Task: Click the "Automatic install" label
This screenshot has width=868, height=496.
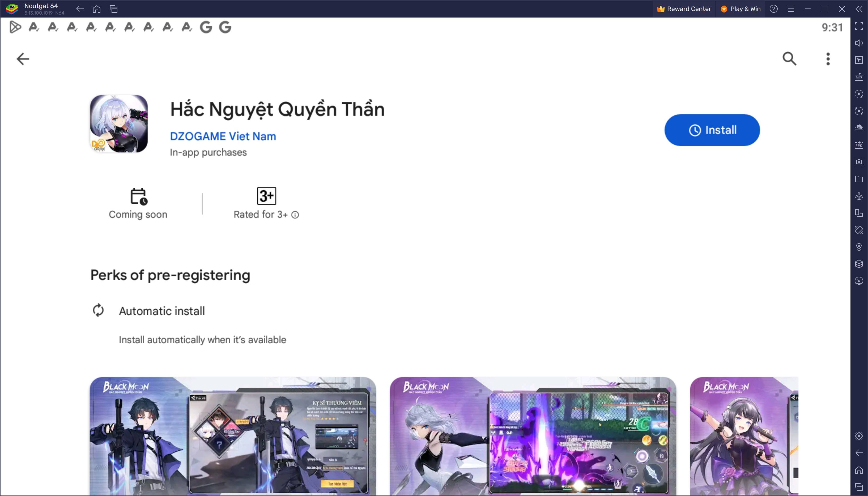Action: [x=162, y=311]
